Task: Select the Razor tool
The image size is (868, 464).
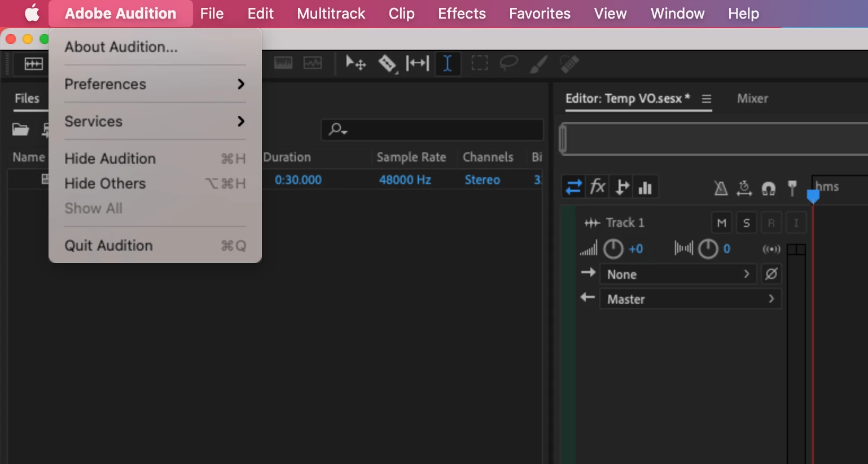Action: pos(387,63)
